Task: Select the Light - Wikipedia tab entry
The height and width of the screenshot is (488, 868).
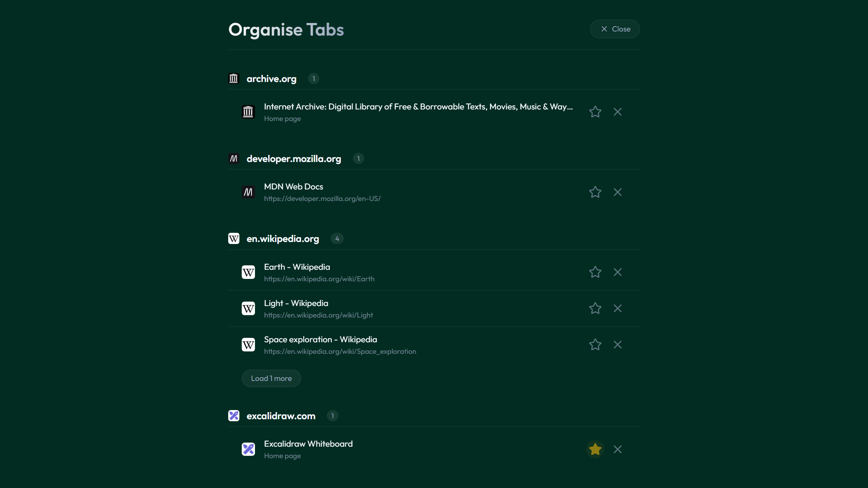Action: coord(407,308)
